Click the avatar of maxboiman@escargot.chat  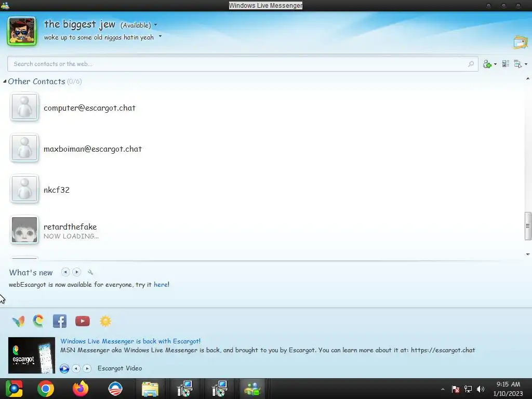(24, 148)
